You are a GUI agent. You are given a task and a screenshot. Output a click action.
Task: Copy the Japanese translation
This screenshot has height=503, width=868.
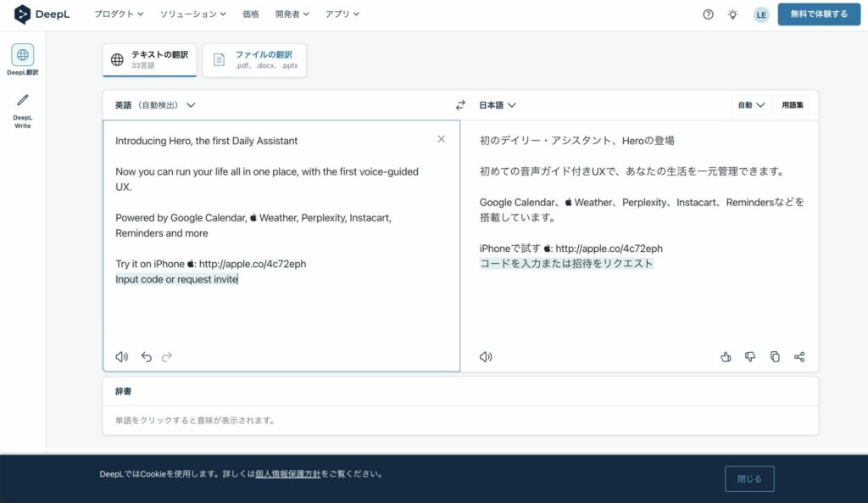click(775, 356)
